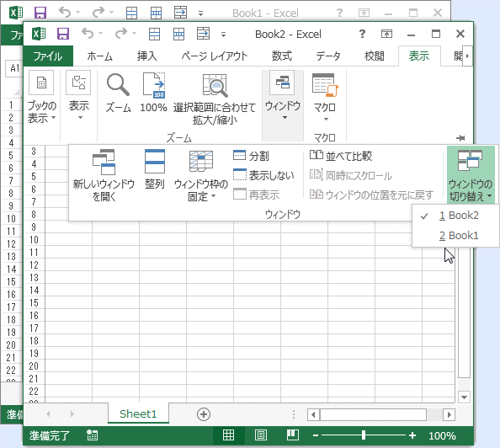Screen dimensions: 500x448
Task: Zoom to selection (選択範囲に合わせて拡大/縮小)
Action: click(215, 99)
